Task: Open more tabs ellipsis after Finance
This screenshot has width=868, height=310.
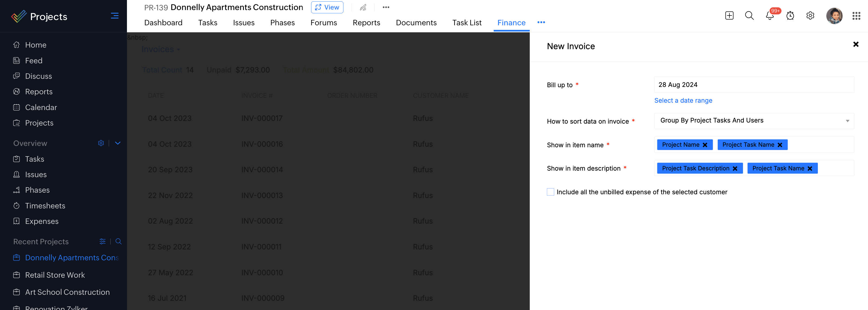Action: 541,23
